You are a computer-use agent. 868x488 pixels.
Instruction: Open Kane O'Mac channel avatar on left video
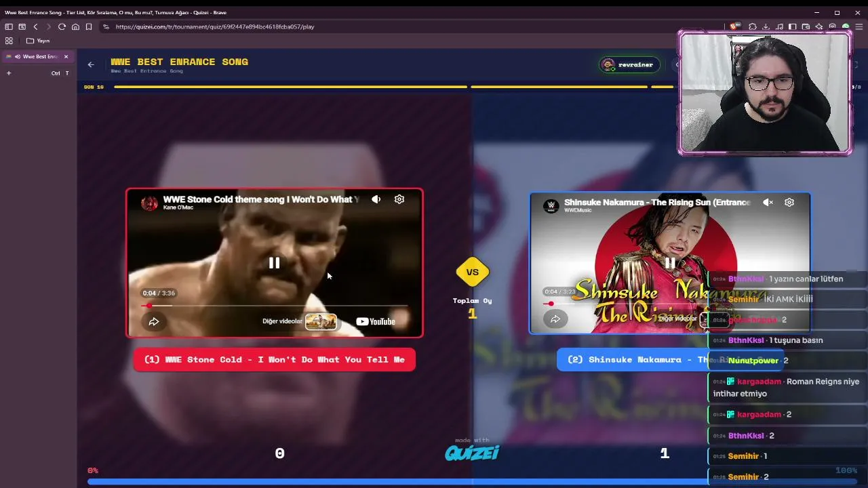(x=149, y=203)
